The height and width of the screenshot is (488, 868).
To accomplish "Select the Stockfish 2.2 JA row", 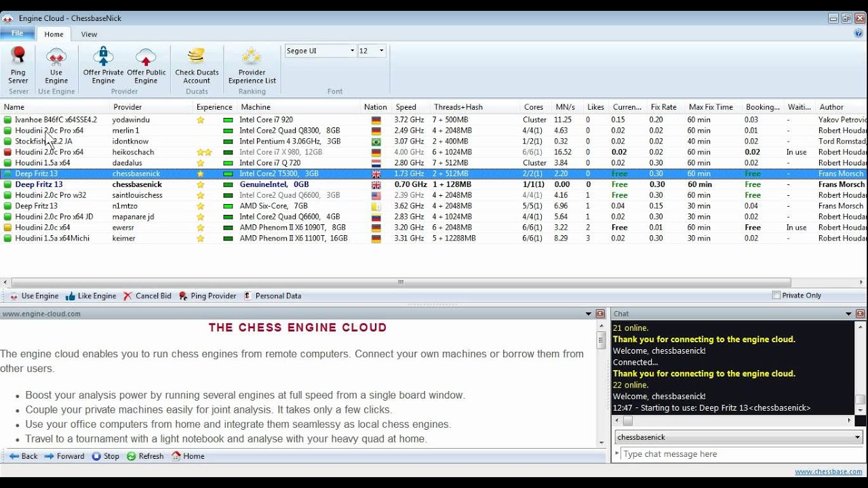I will [434, 142].
